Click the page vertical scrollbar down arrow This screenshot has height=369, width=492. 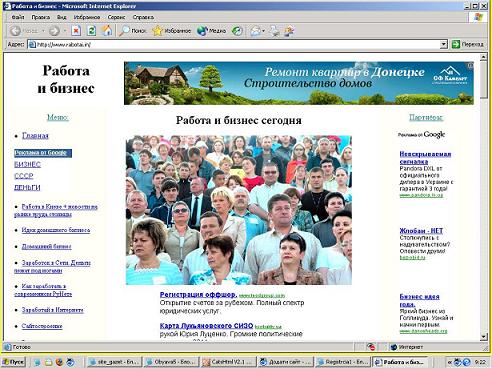click(484, 337)
